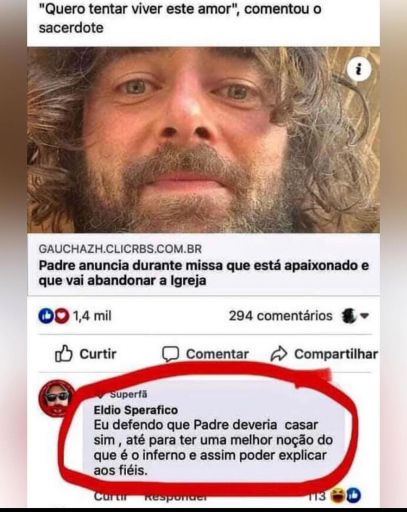Image resolution: width=407 pixels, height=512 pixels.
Task: Click the laughing emoji on the comment
Action: tap(337, 496)
